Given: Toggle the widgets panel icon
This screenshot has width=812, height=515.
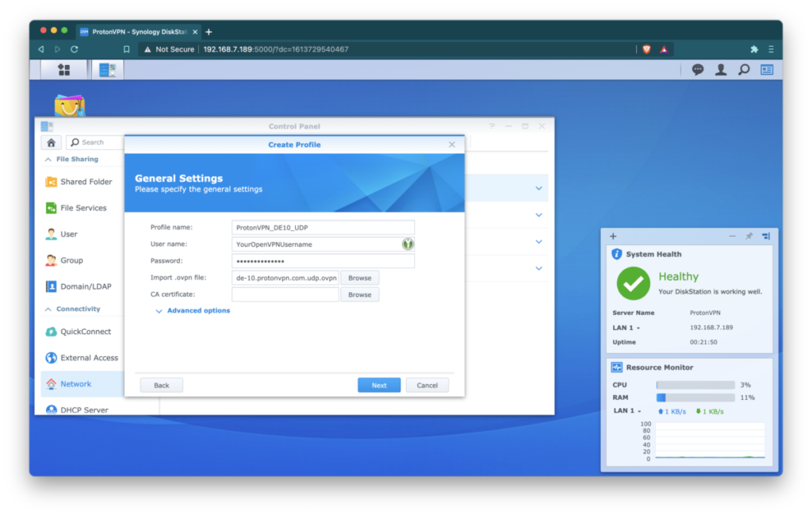Looking at the screenshot, I should point(767,69).
